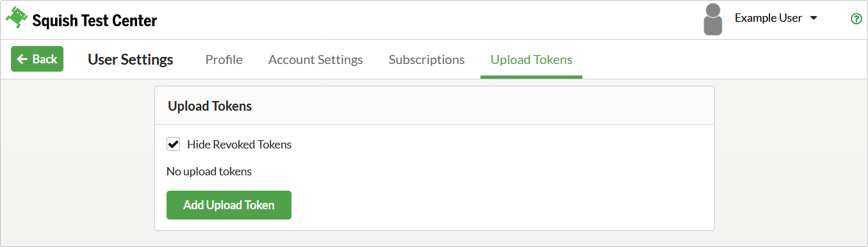Click the Upload Tokens panel header

coord(434,106)
